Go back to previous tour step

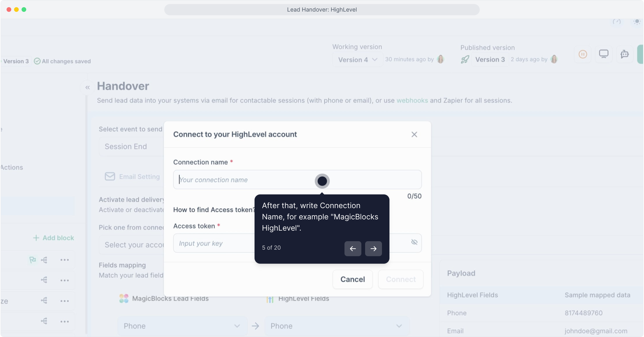click(x=353, y=249)
